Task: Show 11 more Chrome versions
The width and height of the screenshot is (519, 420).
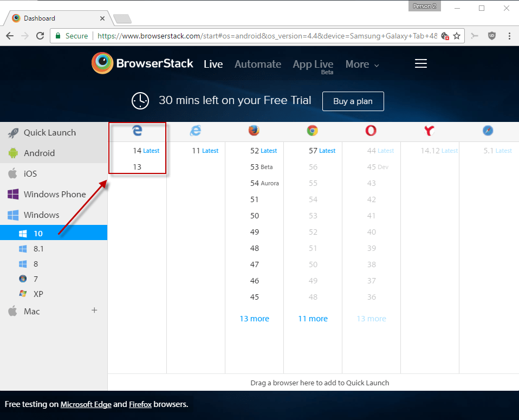Action: [313, 319]
